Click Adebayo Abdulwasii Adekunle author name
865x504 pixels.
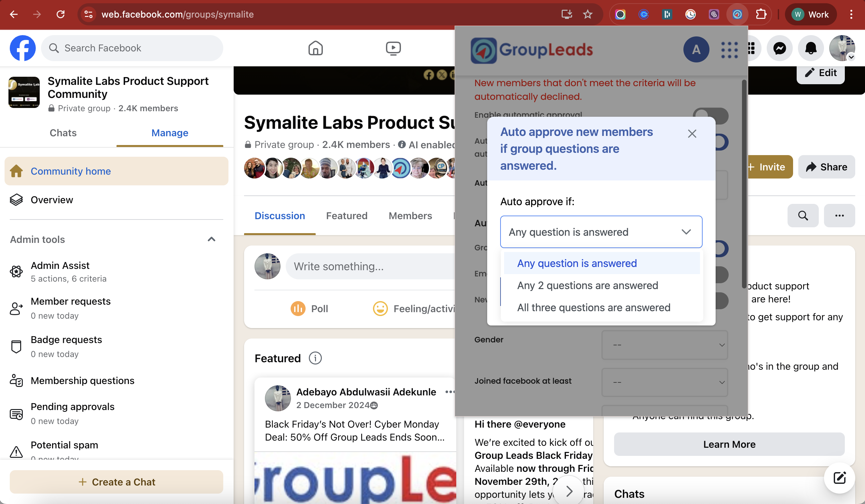(x=366, y=392)
